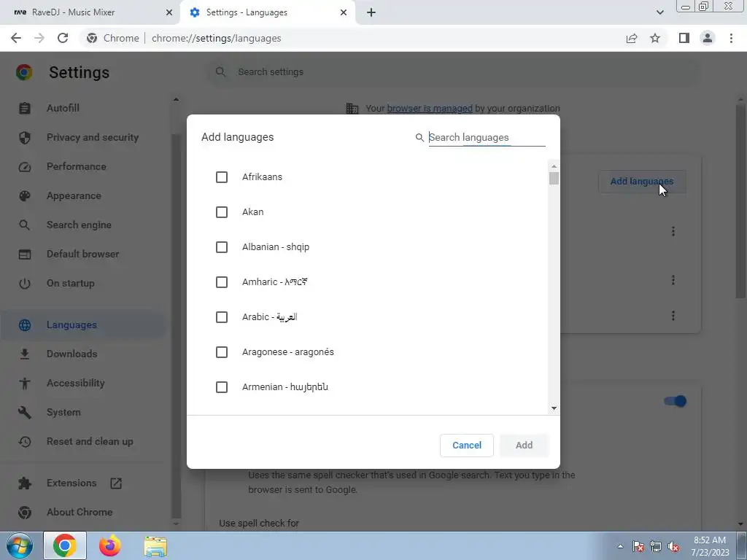Screen dimensions: 747x560
Task: Click the browser reload icon
Action: (x=63, y=38)
